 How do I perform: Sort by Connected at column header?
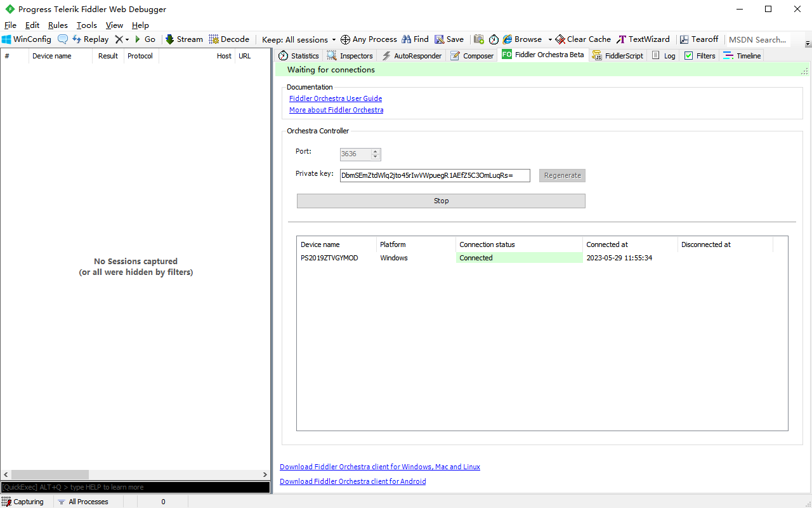coord(630,244)
